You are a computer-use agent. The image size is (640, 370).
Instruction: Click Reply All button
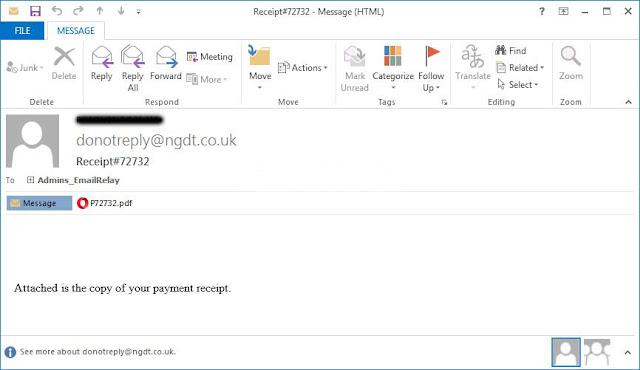coord(133,68)
